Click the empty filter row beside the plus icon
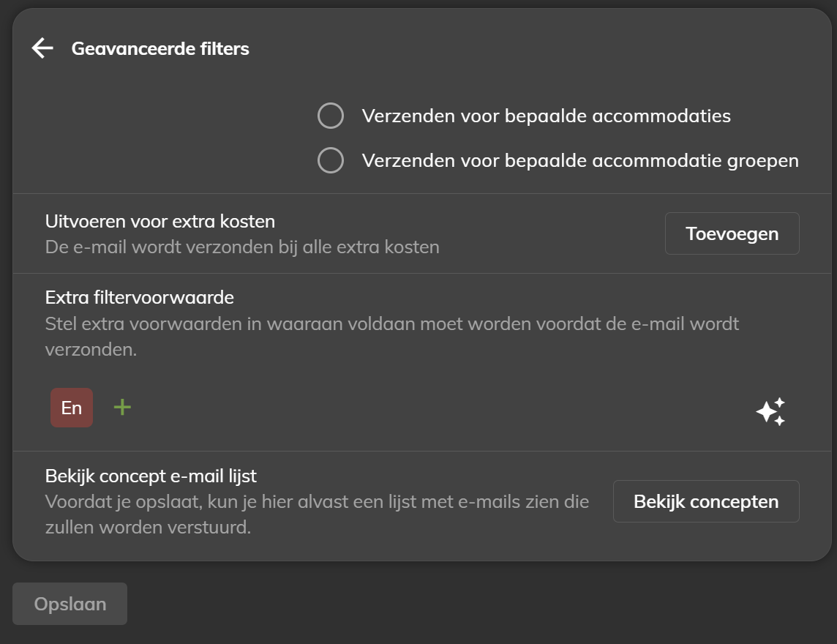Viewport: 837px width, 644px height. (438, 408)
